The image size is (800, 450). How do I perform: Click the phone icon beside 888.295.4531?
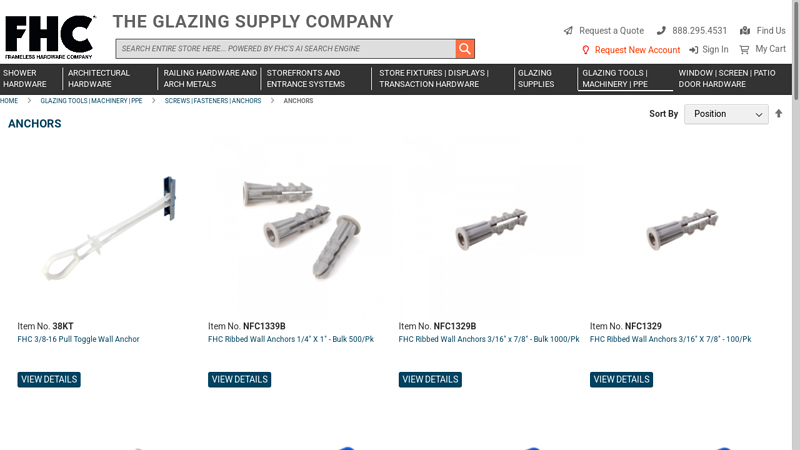point(661,31)
